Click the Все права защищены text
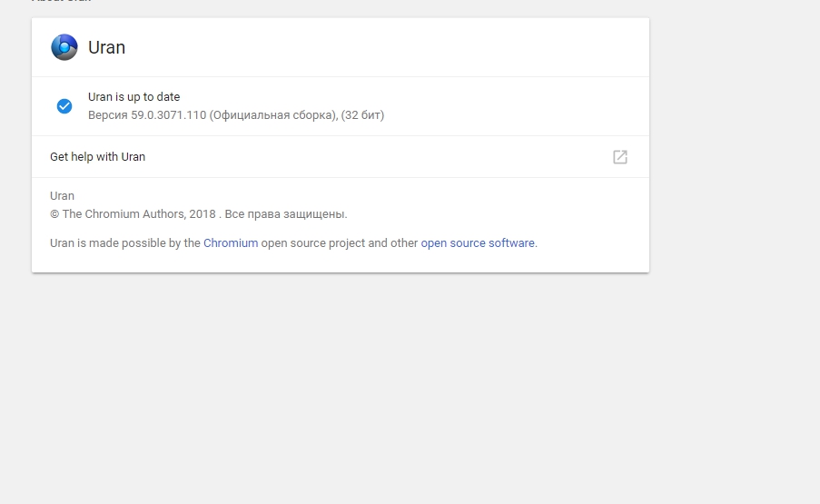 pyautogui.click(x=285, y=214)
